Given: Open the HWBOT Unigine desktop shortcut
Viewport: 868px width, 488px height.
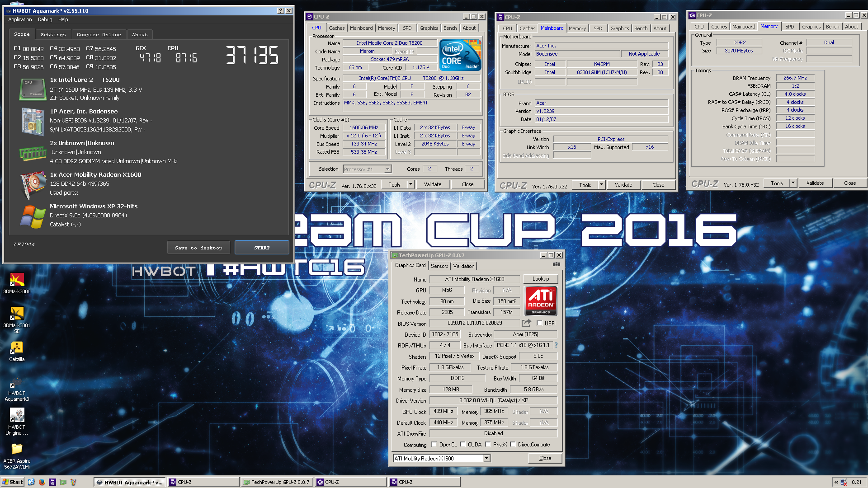Looking at the screenshot, I should point(17,422).
